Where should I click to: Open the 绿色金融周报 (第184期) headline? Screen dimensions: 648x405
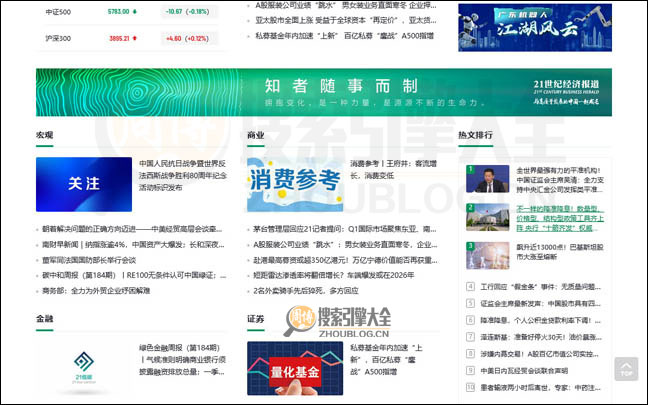point(182,360)
